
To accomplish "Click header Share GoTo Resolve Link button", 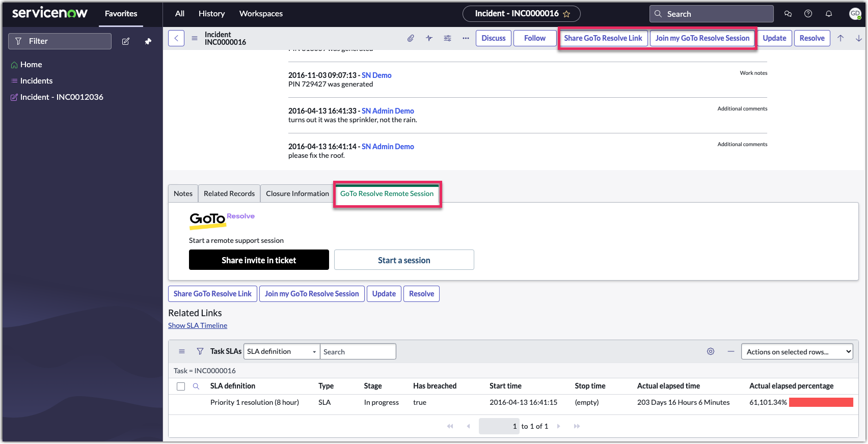I will tap(603, 38).
